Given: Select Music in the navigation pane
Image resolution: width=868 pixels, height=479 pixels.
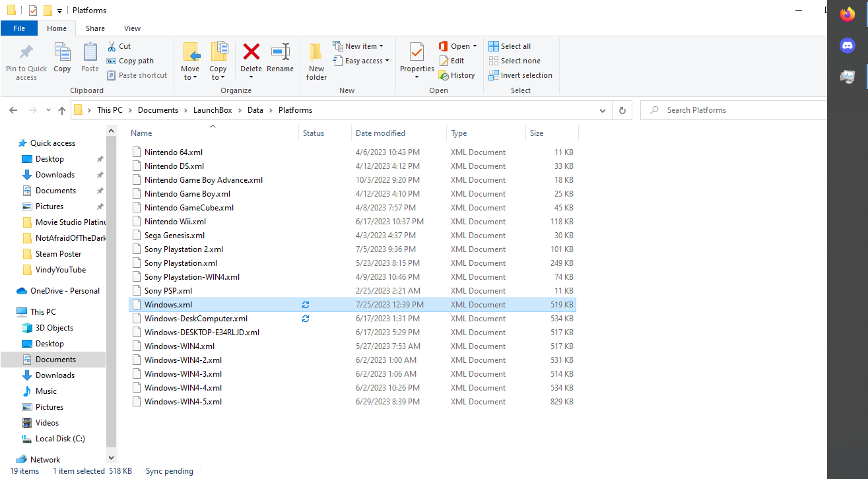Looking at the screenshot, I should point(46,391).
